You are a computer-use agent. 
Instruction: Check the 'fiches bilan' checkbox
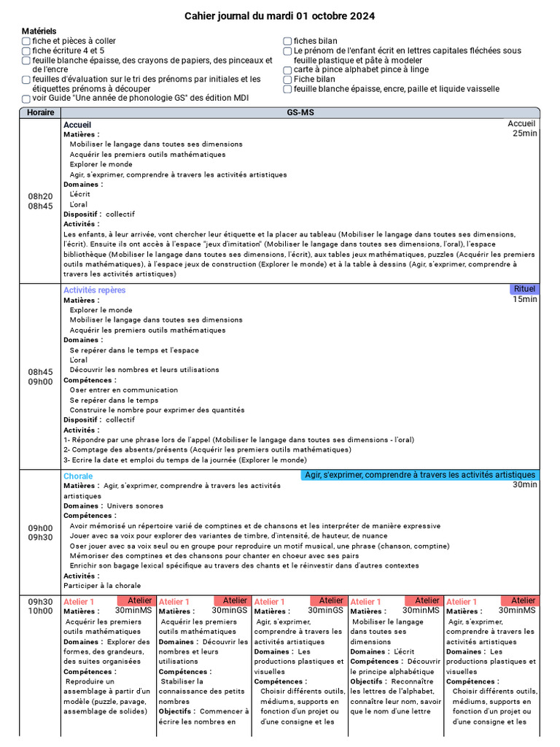[x=287, y=42]
